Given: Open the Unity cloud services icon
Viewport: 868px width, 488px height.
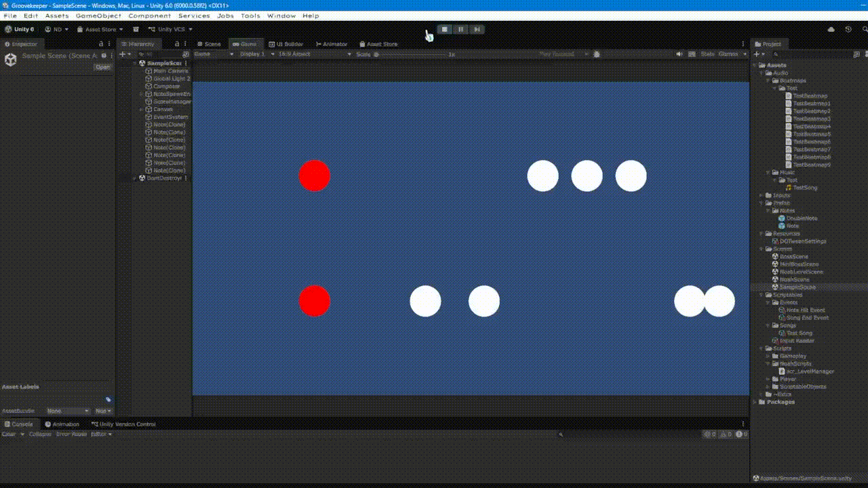Looking at the screenshot, I should (831, 30).
